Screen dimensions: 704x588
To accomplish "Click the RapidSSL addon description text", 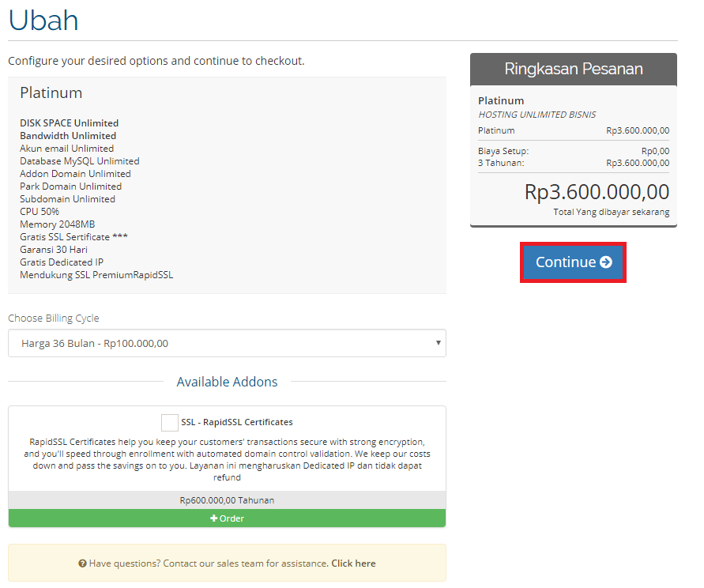I will (x=227, y=454).
